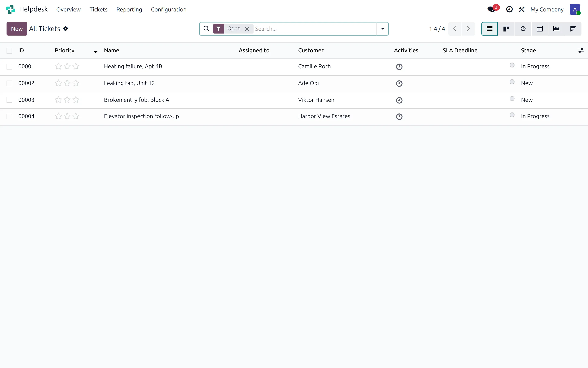Tick the checkbox for ticket 00004
588x368 pixels.
tap(9, 117)
